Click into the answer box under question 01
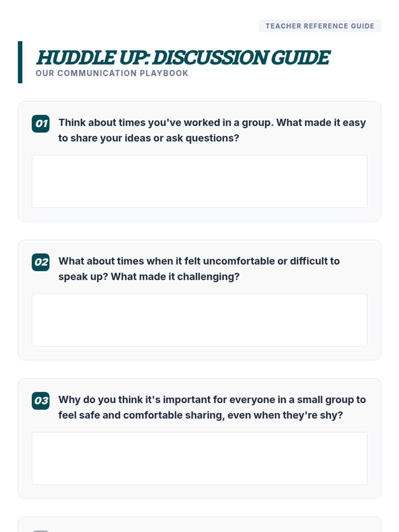Viewport: 399px width, 532px height. pos(199,181)
